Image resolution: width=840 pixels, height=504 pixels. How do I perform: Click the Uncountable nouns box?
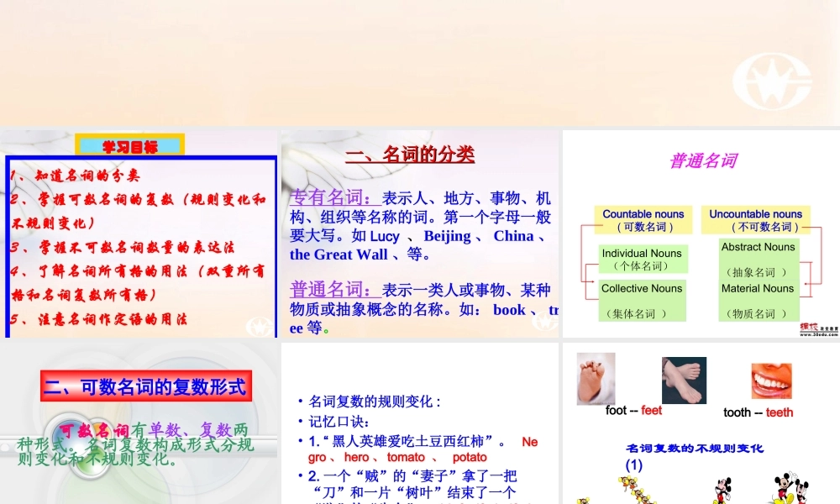pyautogui.click(x=755, y=220)
